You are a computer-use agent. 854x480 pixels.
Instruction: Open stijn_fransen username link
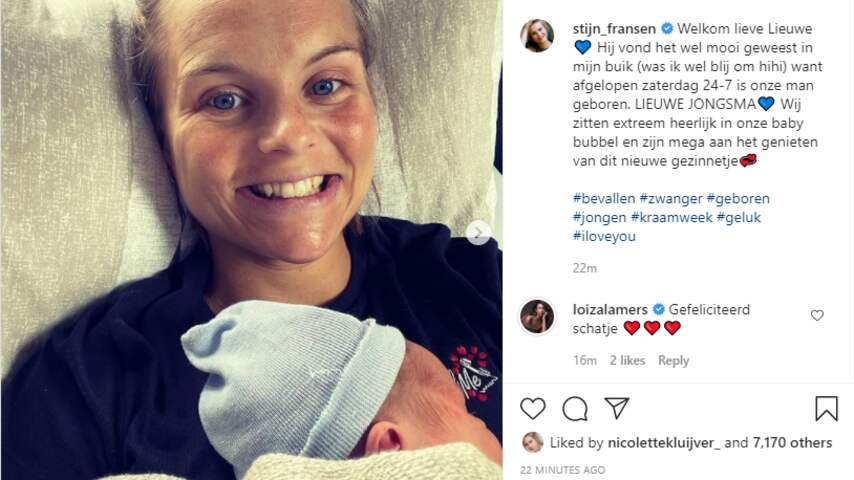pos(614,29)
